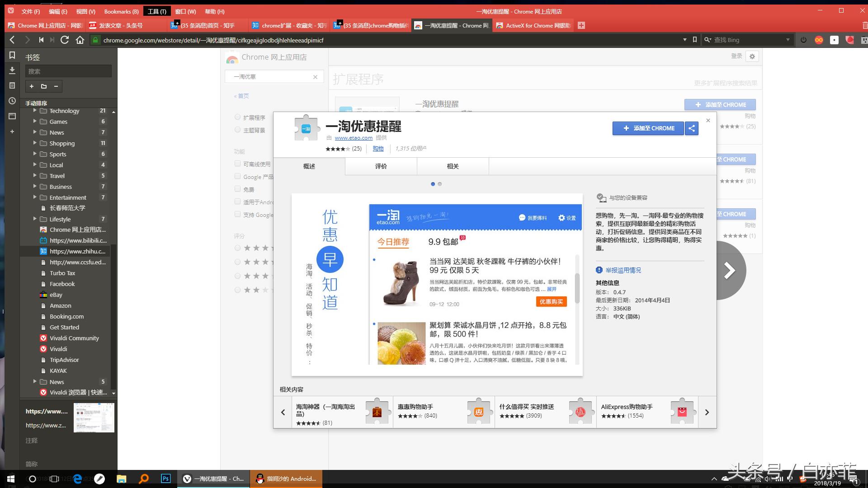
Task: Open the www.etao.com link
Action: 354,138
